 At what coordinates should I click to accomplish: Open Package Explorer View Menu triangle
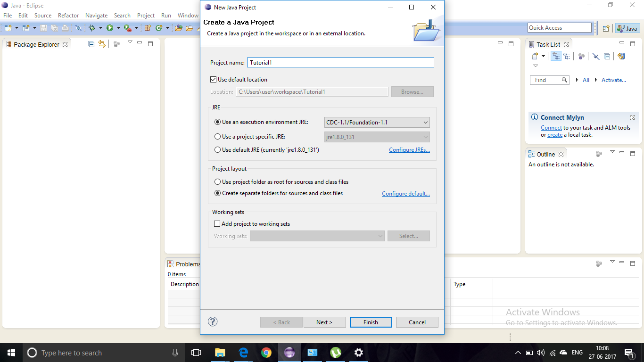(x=130, y=42)
